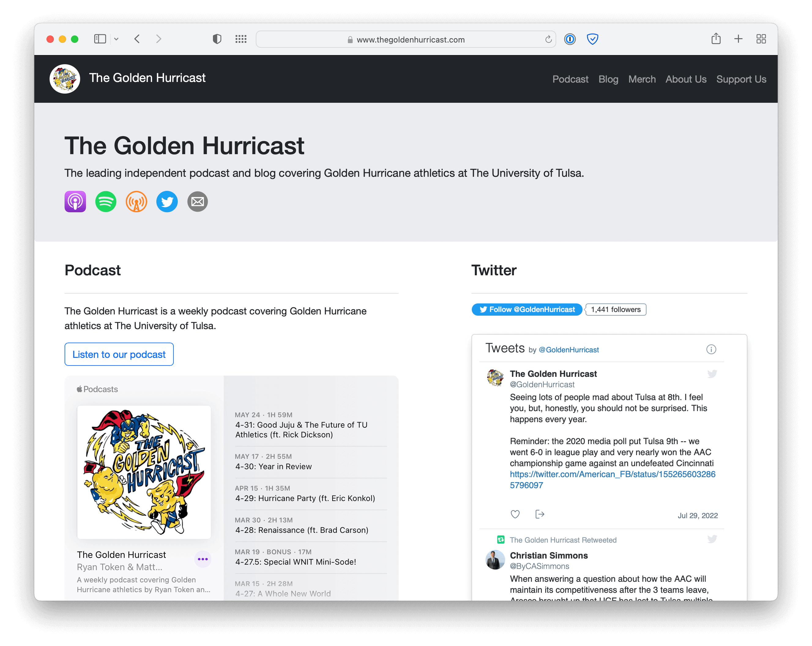Play episode 4-31: Good Juju
Screen dimensions: 812x646
(311, 425)
